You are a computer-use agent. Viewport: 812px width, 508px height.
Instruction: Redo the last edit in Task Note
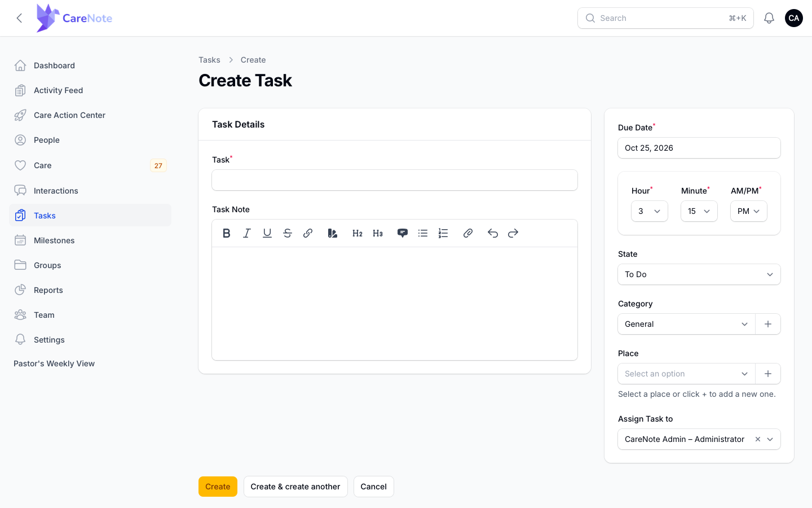pyautogui.click(x=513, y=233)
